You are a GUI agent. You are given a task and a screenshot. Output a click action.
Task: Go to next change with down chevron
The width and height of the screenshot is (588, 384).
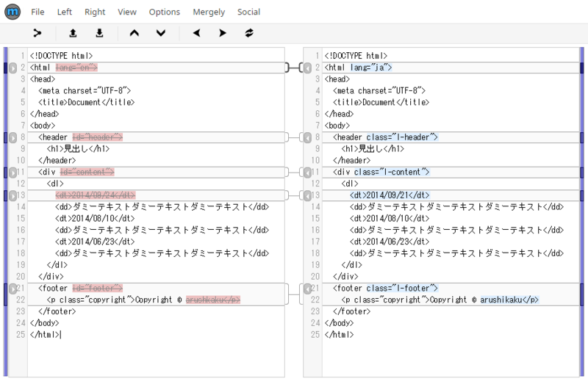tap(161, 33)
